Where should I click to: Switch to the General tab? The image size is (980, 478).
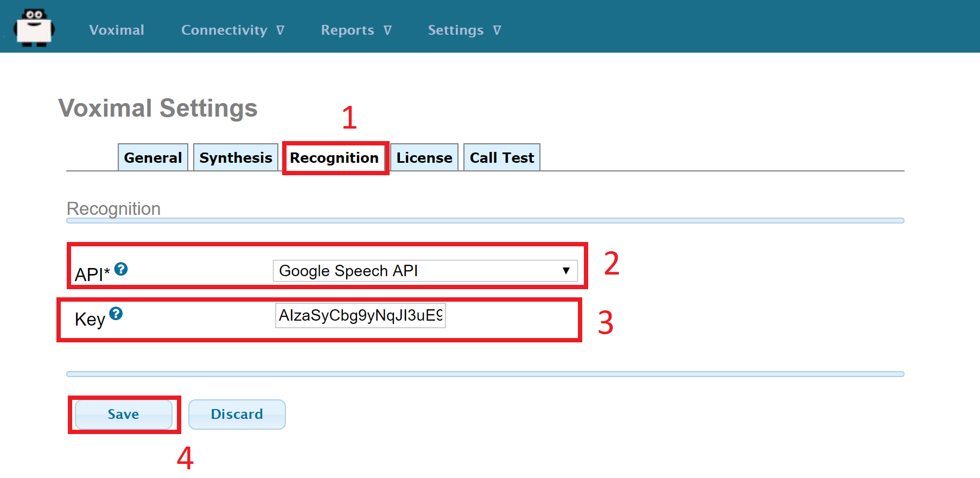point(152,157)
